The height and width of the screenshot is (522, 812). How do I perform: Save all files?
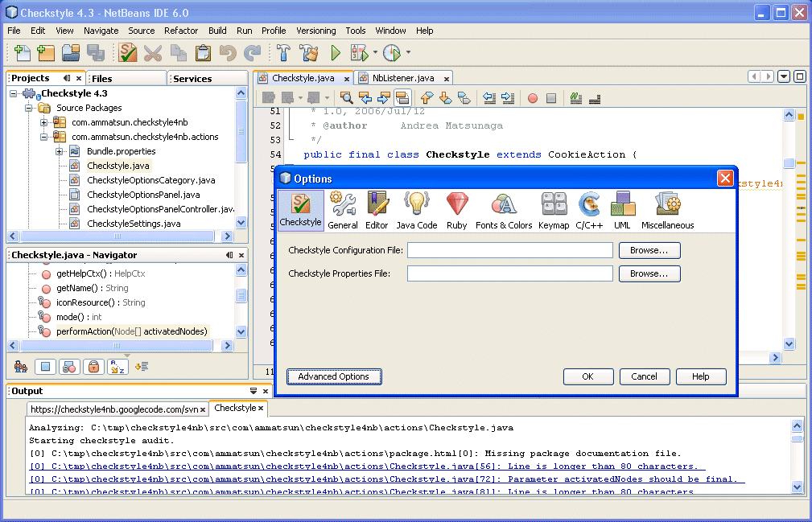tap(95, 51)
